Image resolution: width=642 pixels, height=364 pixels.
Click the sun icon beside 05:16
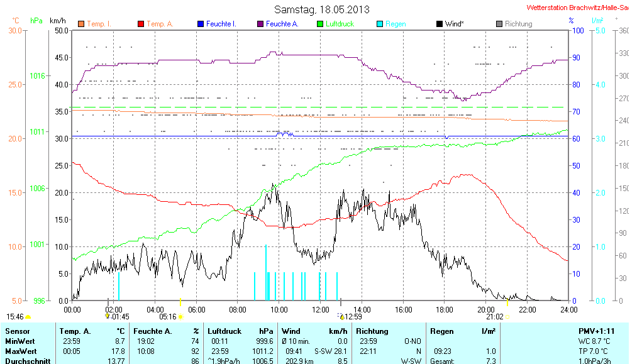tap(180, 317)
